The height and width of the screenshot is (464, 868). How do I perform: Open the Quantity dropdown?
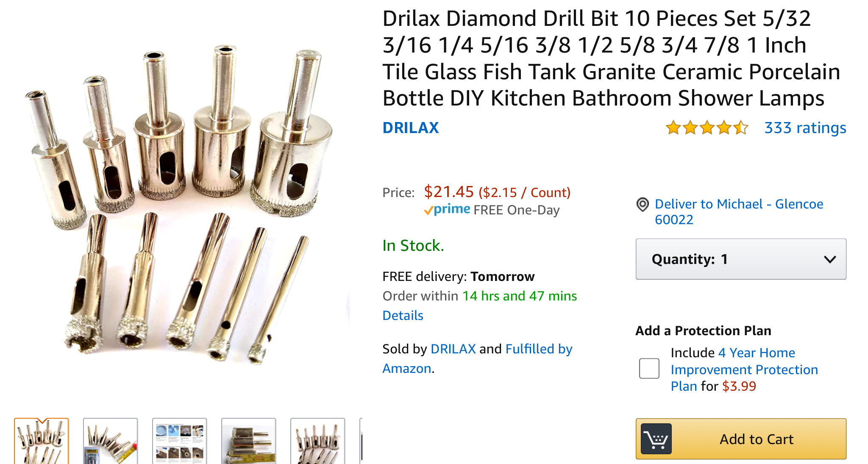coord(741,259)
